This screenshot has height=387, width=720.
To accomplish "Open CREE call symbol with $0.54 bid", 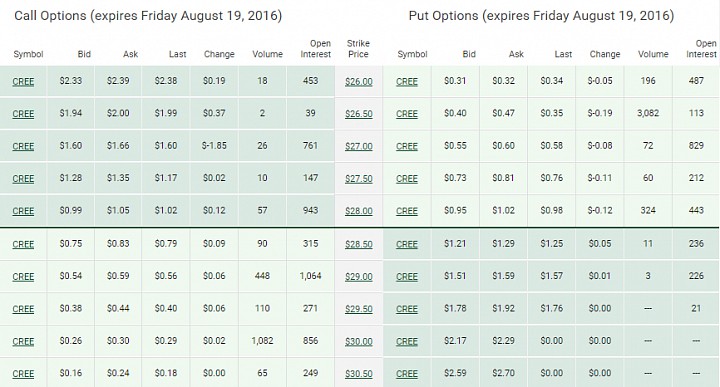I will [23, 277].
